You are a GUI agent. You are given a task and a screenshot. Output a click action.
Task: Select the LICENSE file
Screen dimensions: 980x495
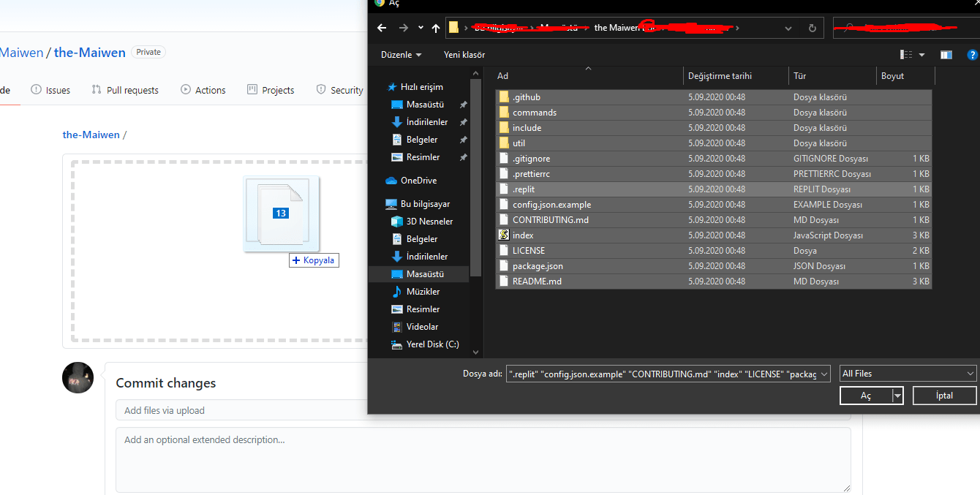(713, 251)
